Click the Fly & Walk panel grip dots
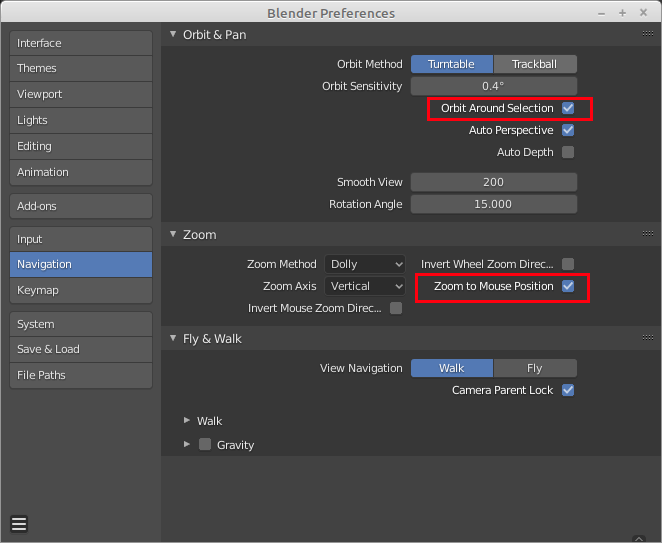 click(x=647, y=338)
